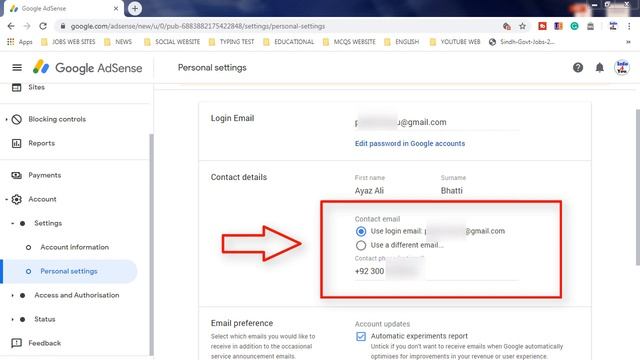Open YOUTUBE WEB bookmark folder
Viewport: 640px width, 360px height.
click(x=455, y=42)
